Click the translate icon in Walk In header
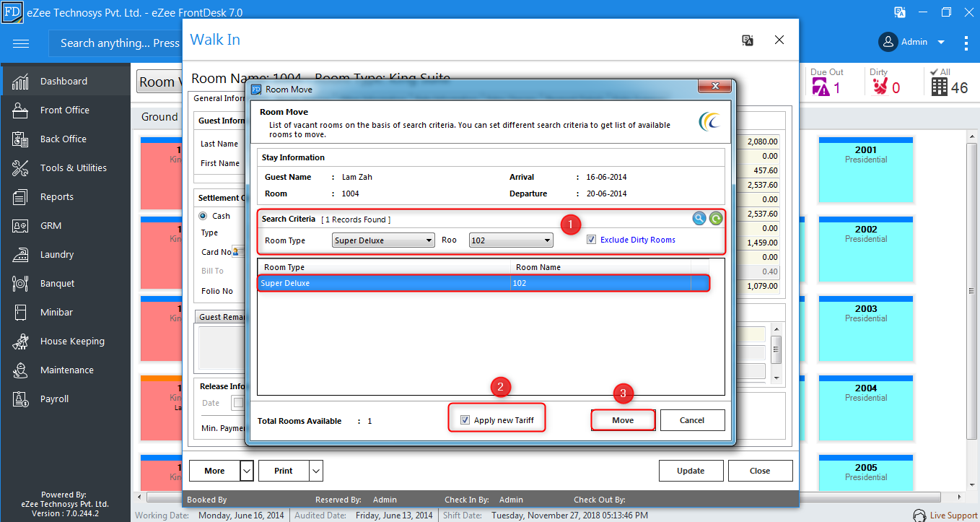Image resolution: width=980 pixels, height=522 pixels. point(748,40)
